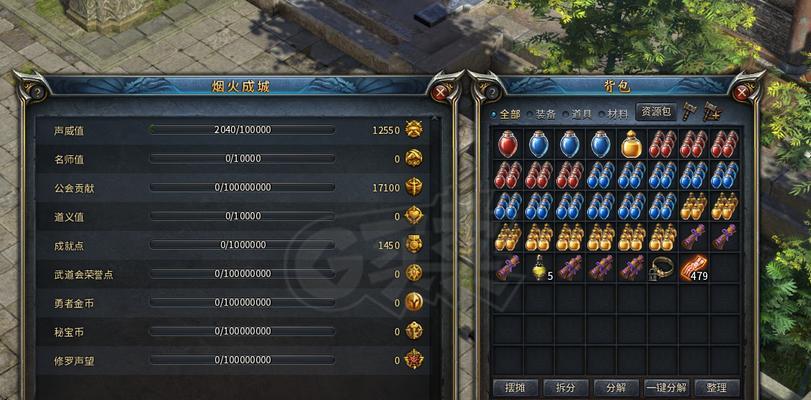Click the red item stack showing 479

[694, 268]
